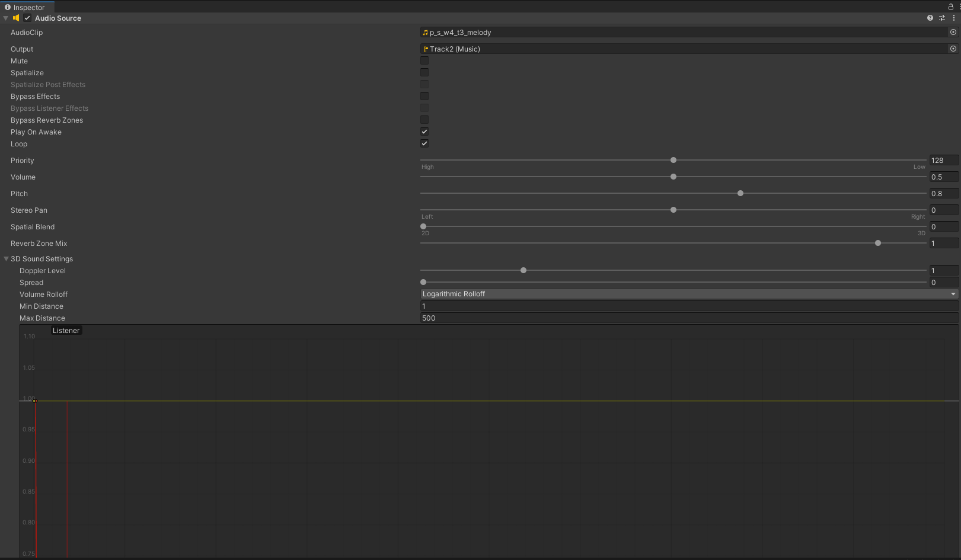Click the Max Distance field showing 500
The width and height of the screenshot is (961, 560).
[689, 318]
